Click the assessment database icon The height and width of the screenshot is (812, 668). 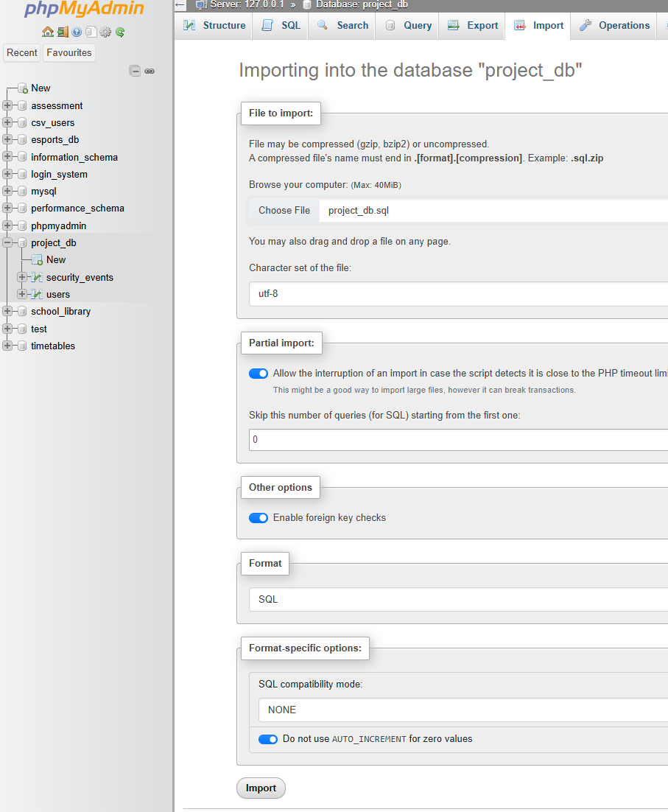(22, 105)
